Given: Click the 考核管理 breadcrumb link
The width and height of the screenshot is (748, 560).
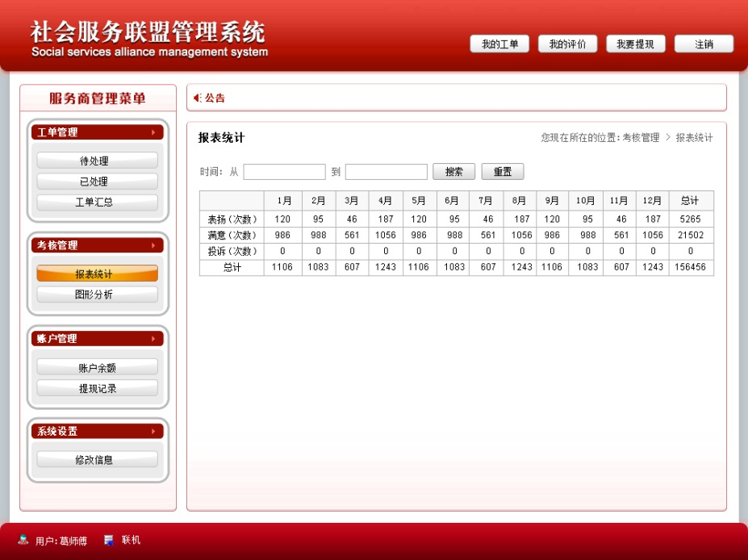Looking at the screenshot, I should pos(641,137).
